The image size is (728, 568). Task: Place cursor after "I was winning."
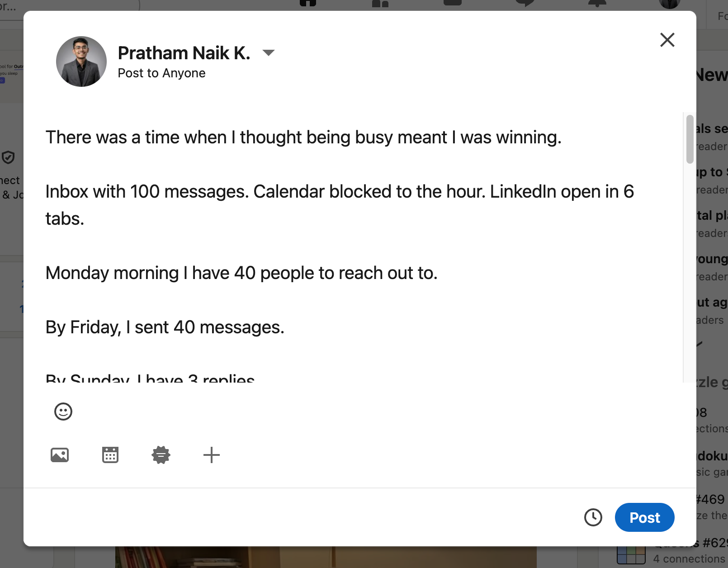(x=562, y=137)
